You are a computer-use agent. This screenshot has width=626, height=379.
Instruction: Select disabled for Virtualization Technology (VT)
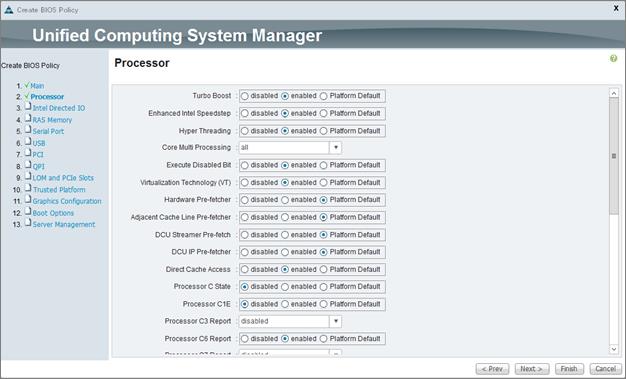245,183
